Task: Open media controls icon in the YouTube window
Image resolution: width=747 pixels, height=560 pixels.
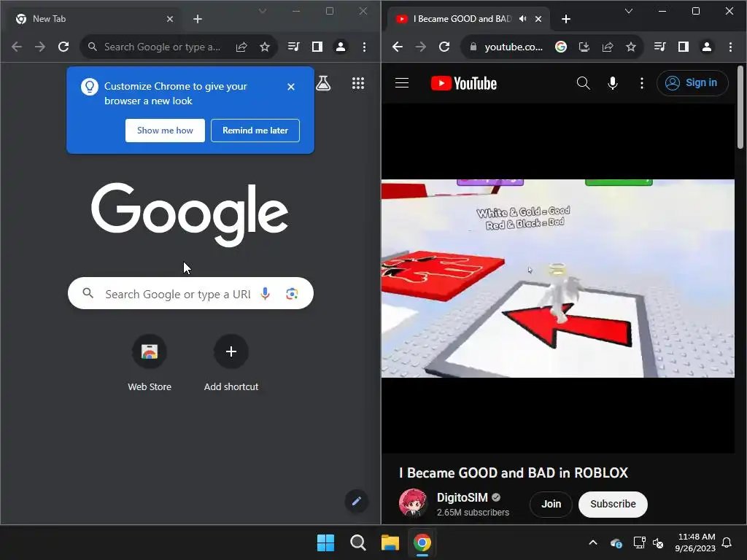Action: click(x=659, y=47)
